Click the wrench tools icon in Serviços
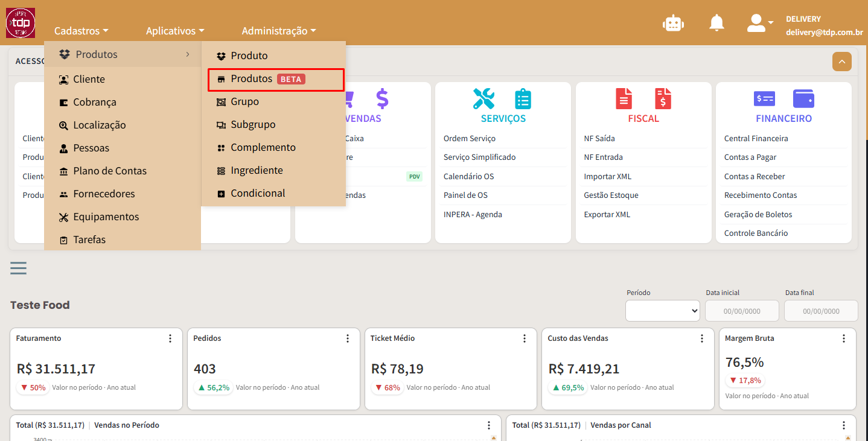 483,98
